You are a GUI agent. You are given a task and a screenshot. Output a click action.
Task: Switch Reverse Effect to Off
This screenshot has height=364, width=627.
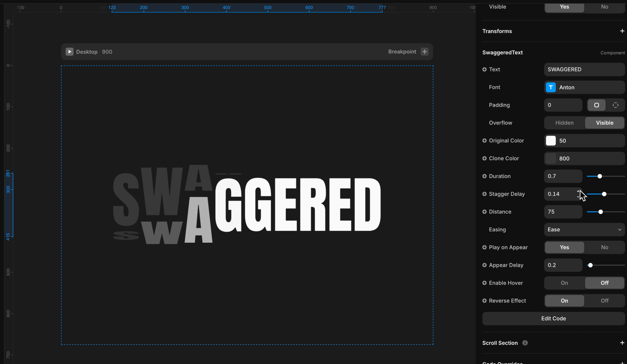click(x=604, y=301)
